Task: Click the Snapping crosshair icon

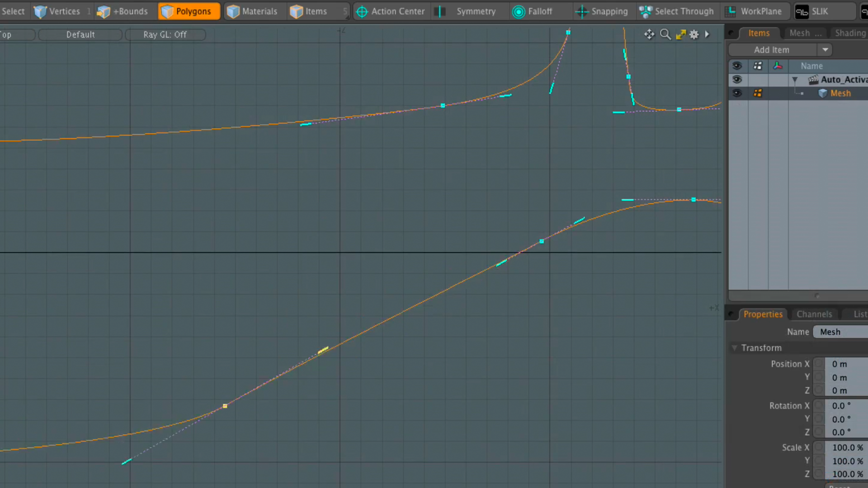Action: click(581, 12)
